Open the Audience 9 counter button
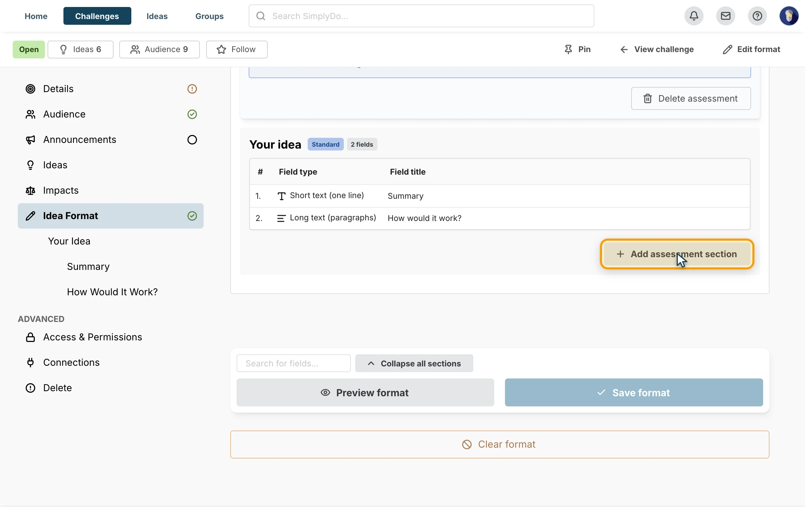The height and width of the screenshot is (508, 812). coord(159,50)
